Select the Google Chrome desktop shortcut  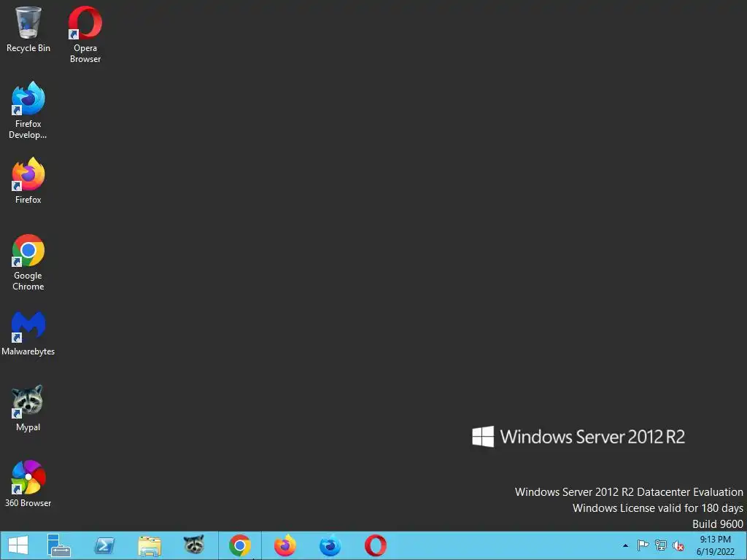point(28,262)
